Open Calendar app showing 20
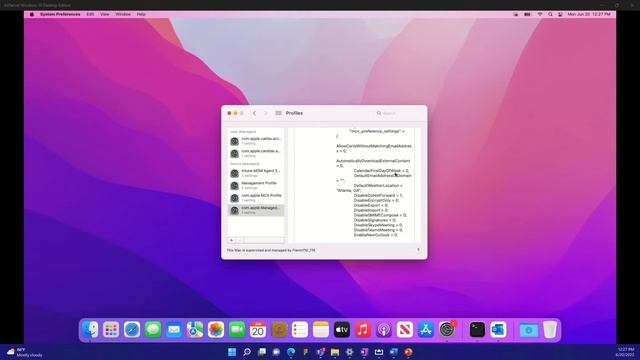 (x=258, y=329)
